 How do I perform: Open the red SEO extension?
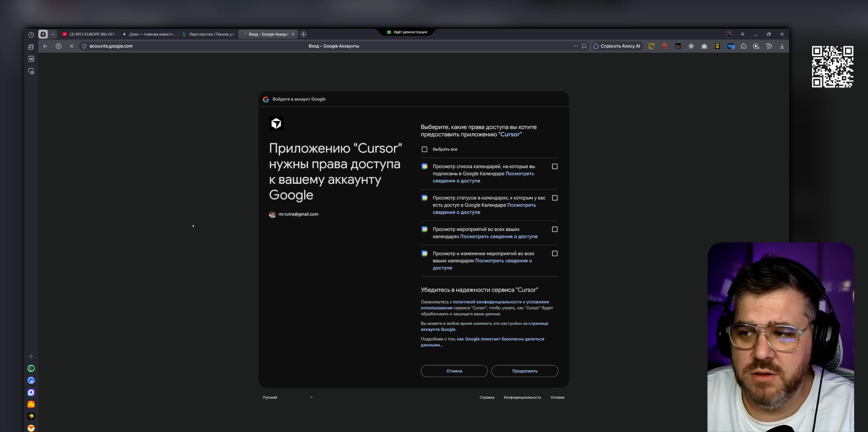(x=665, y=46)
